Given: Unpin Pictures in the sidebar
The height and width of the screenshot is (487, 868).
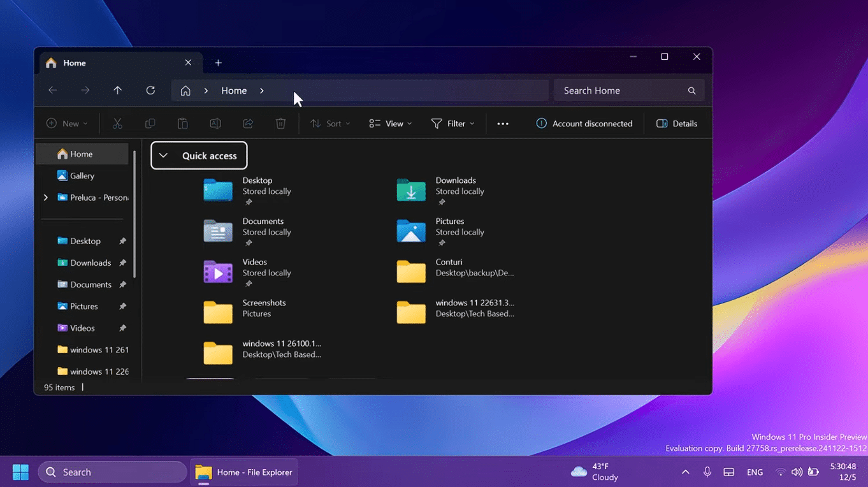Looking at the screenshot, I should click(x=122, y=306).
